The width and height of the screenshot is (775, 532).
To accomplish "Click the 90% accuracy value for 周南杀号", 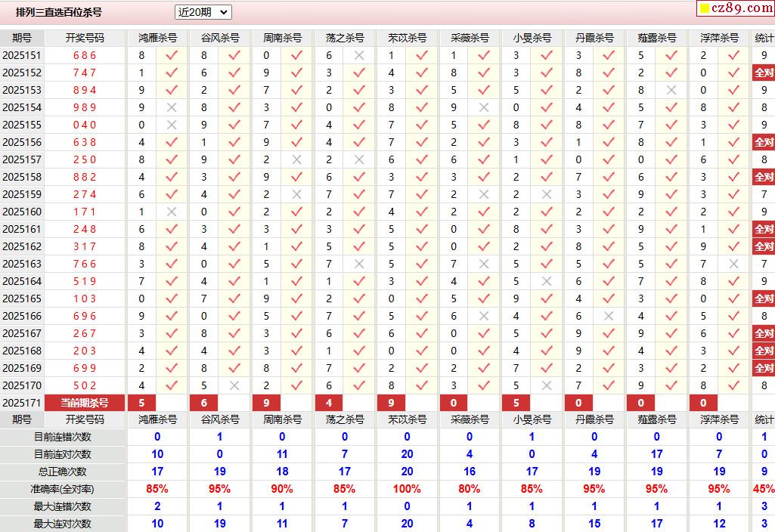I will [282, 489].
